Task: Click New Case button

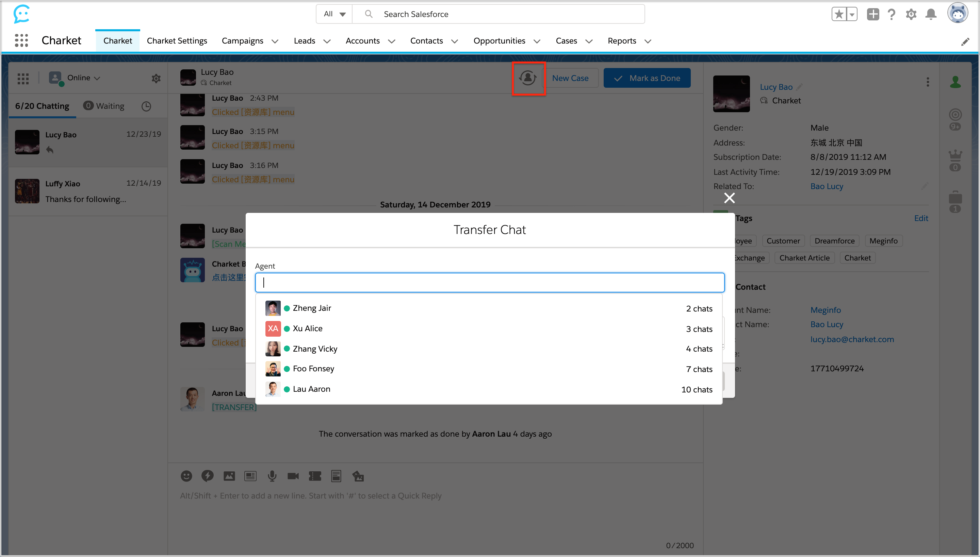Action: [x=570, y=78]
